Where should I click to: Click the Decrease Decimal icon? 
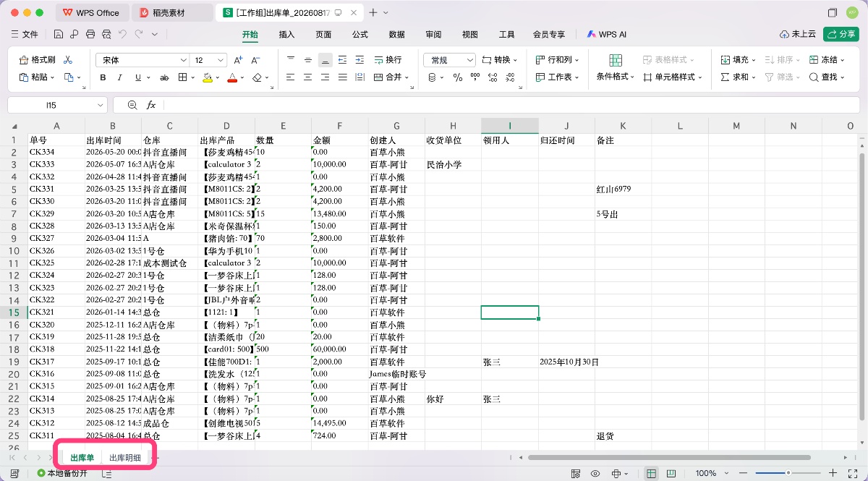coord(511,77)
